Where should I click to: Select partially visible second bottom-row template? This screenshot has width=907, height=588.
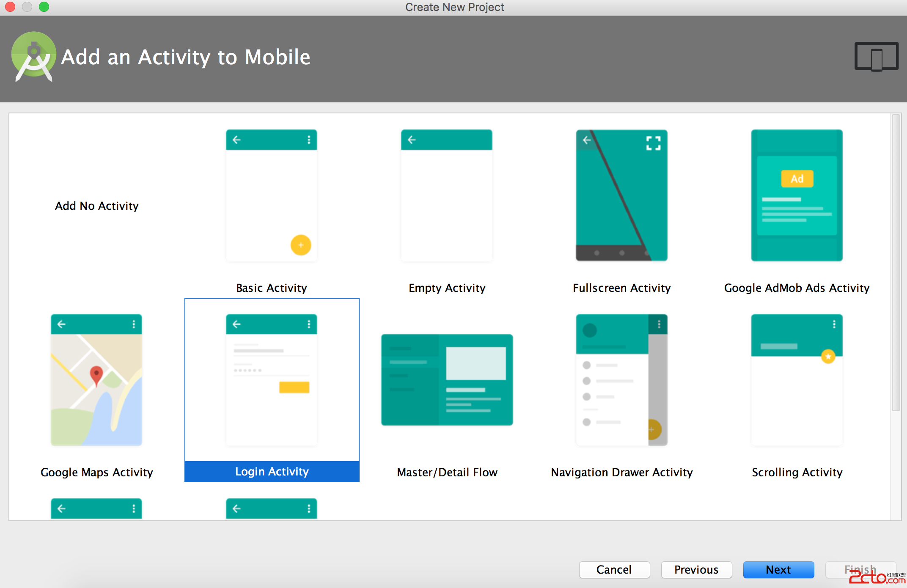tap(271, 508)
